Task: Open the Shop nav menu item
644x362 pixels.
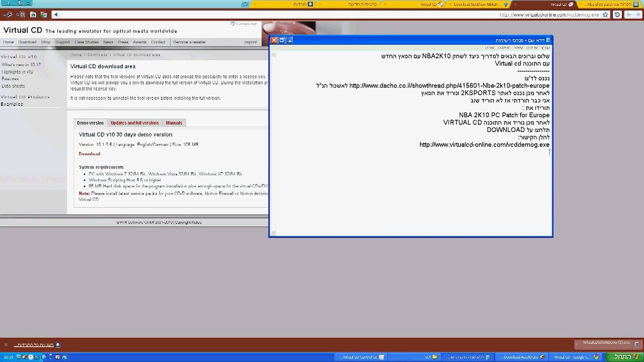Action: tap(46, 42)
